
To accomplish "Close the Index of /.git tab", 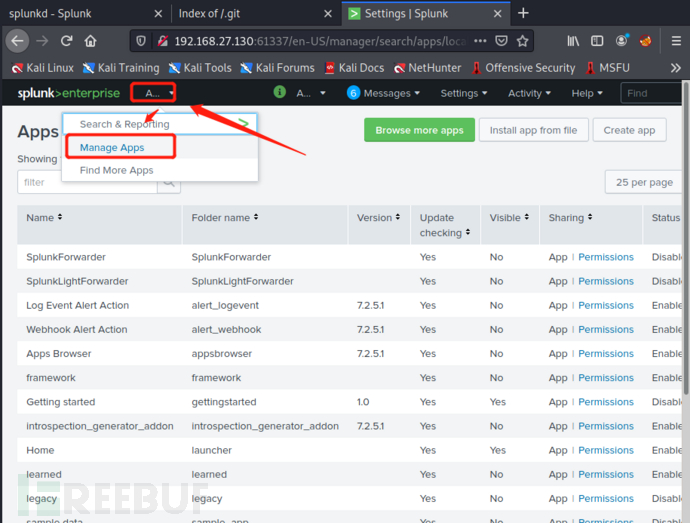I will tap(328, 14).
